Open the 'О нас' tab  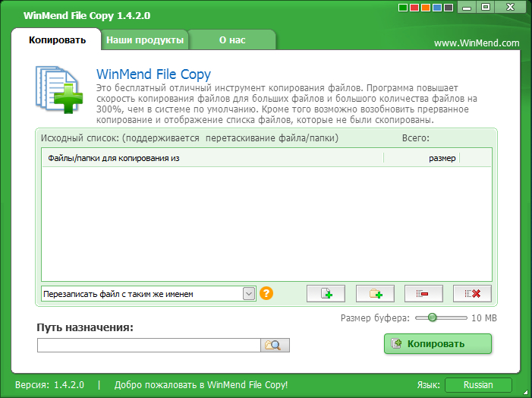(x=231, y=40)
